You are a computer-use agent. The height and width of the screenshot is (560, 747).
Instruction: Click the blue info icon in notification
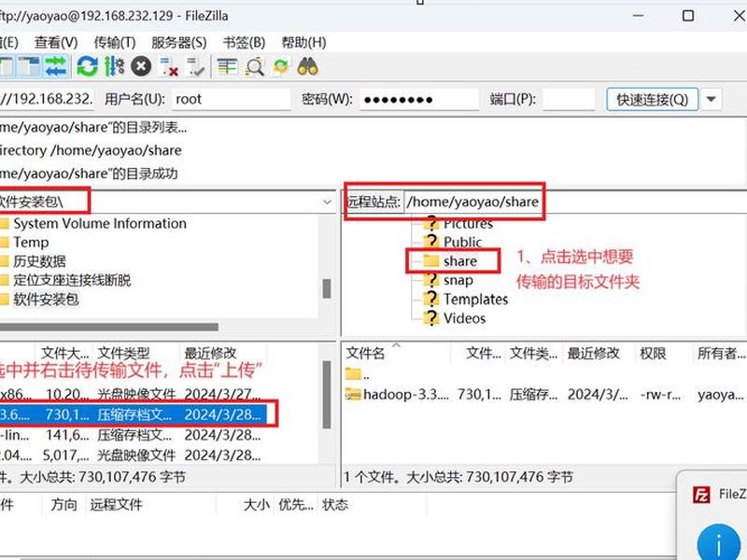point(718,542)
